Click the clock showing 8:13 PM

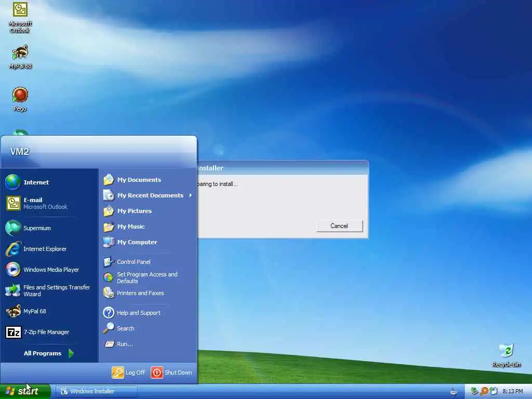coord(512,391)
